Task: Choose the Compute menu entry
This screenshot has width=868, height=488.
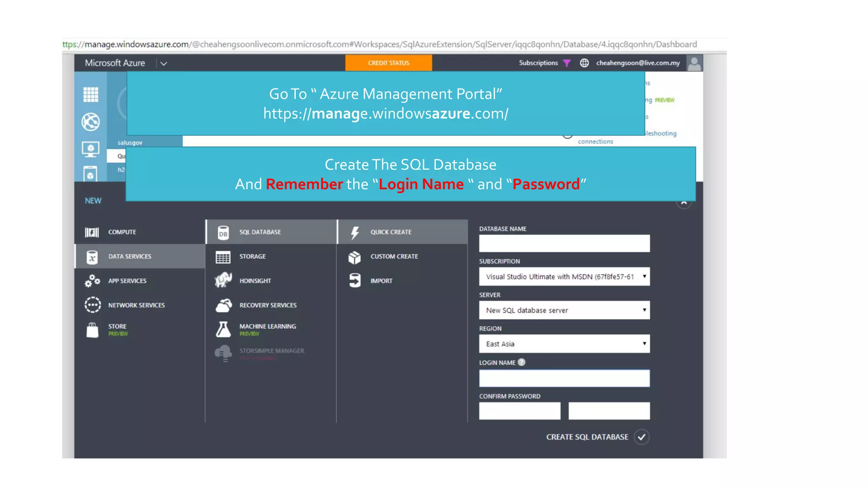Action: pyautogui.click(x=140, y=232)
